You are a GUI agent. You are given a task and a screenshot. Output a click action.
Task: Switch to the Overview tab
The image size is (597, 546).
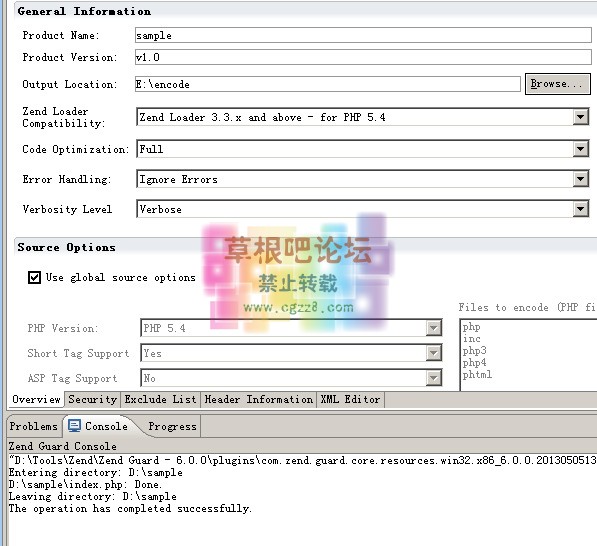click(36, 399)
